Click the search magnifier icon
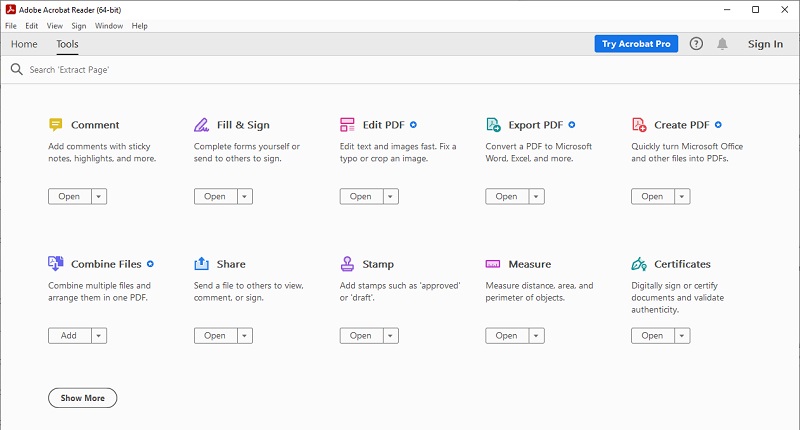Viewport: 800px width, 430px height. click(17, 69)
